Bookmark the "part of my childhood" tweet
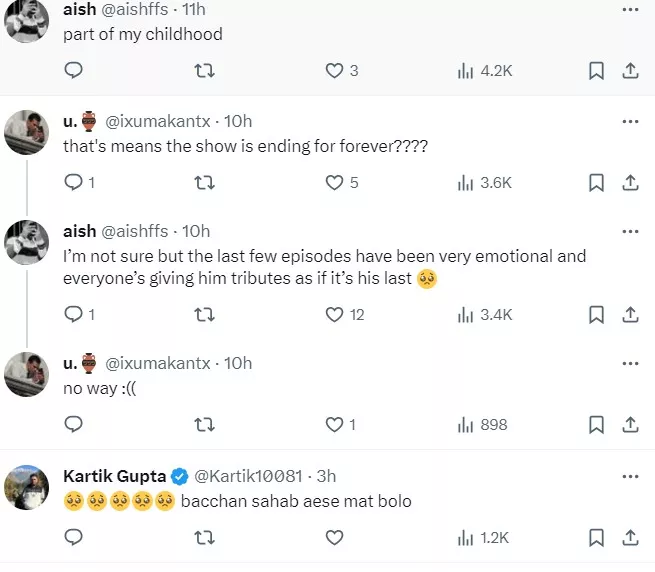Image resolution: width=655 pixels, height=572 pixels. coord(596,70)
